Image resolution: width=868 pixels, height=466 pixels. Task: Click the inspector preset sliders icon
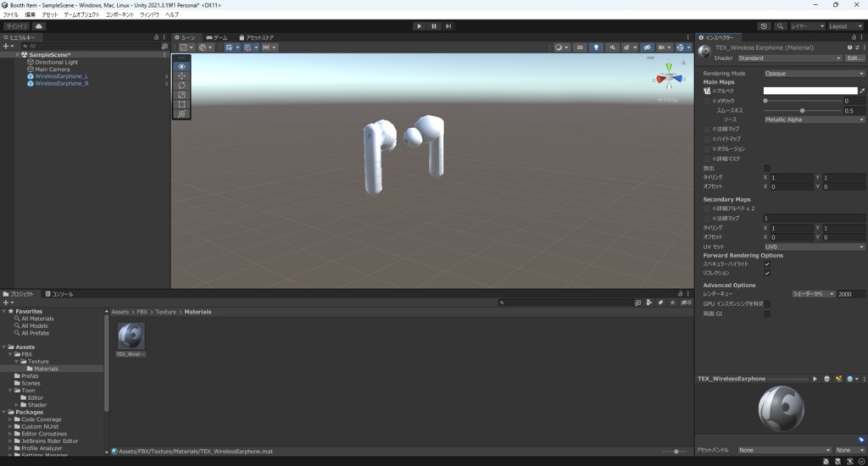tap(857, 47)
